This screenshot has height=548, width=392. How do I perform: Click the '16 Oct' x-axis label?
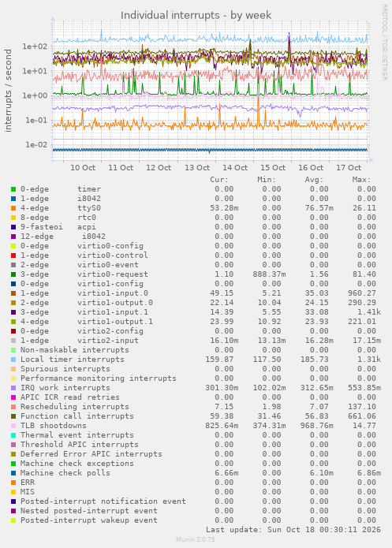(x=311, y=168)
